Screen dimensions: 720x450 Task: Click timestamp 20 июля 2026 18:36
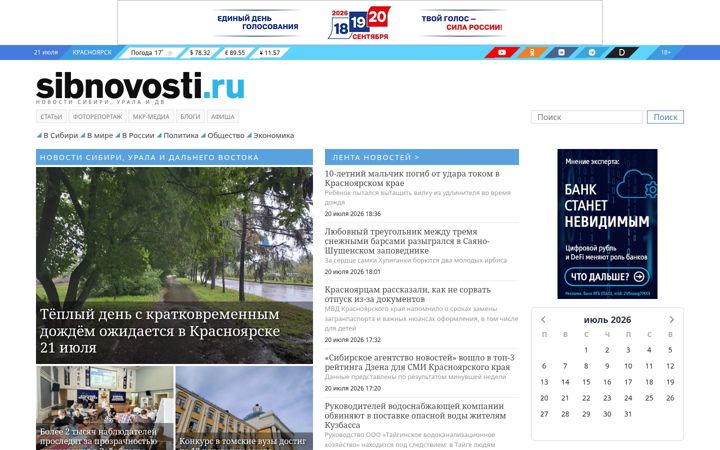(353, 214)
